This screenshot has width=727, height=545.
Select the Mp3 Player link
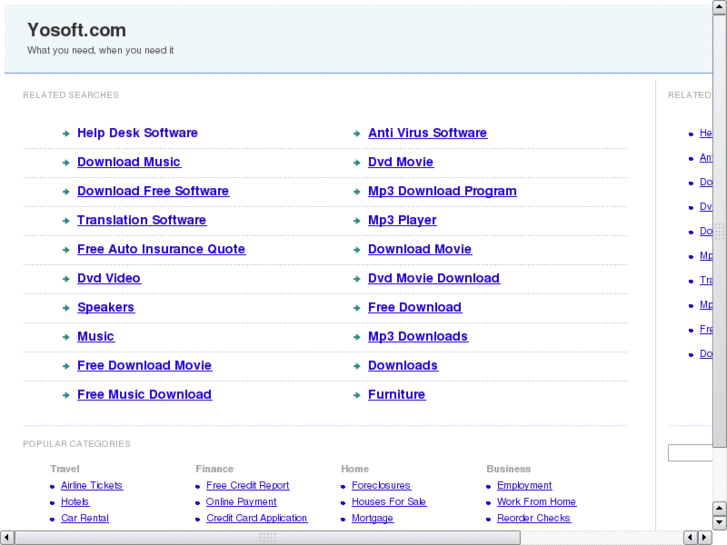point(402,220)
